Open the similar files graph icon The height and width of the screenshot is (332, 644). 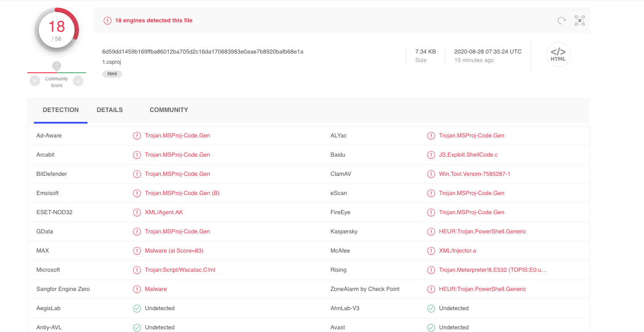pos(580,20)
